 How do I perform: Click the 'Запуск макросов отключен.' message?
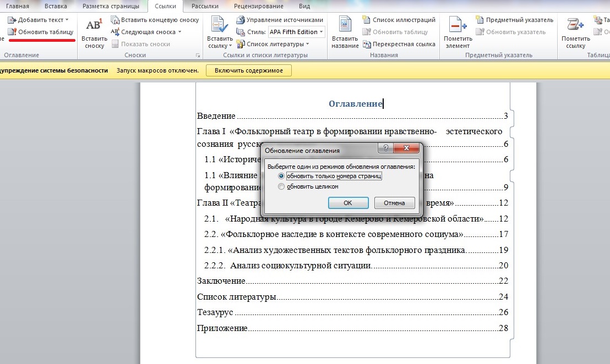click(157, 70)
